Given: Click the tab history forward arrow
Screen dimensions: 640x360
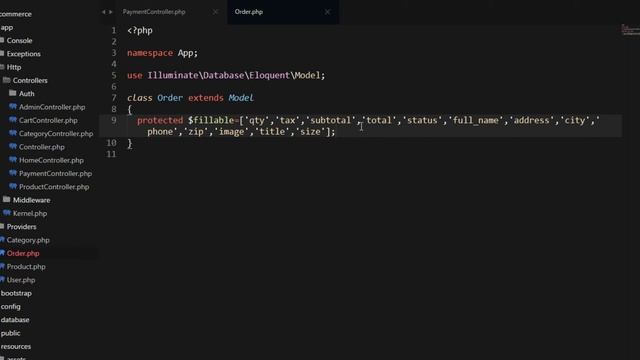Looking at the screenshot, I should [111, 12].
